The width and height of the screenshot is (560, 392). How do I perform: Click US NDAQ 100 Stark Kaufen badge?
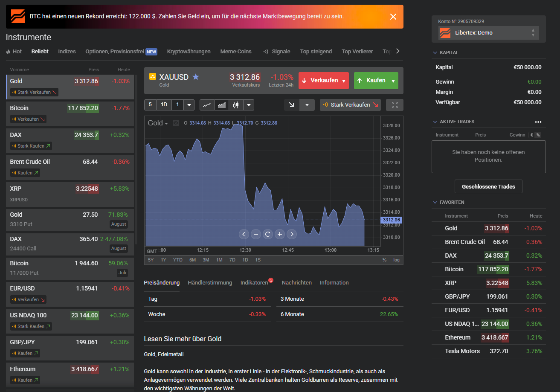pos(31,326)
